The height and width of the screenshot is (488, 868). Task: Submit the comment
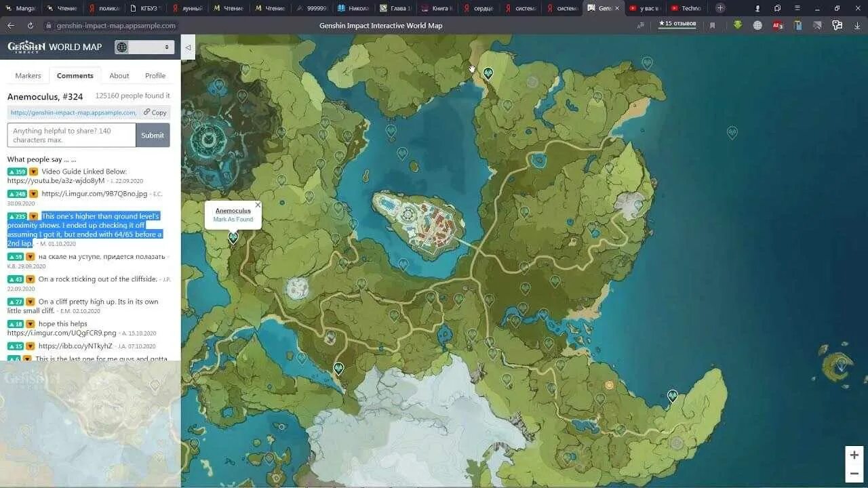tap(153, 135)
